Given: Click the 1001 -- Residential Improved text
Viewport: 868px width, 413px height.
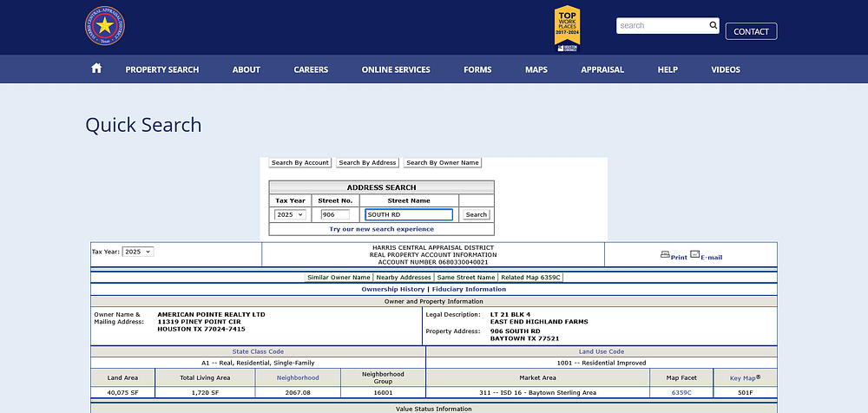Looking at the screenshot, I should click(x=602, y=364).
